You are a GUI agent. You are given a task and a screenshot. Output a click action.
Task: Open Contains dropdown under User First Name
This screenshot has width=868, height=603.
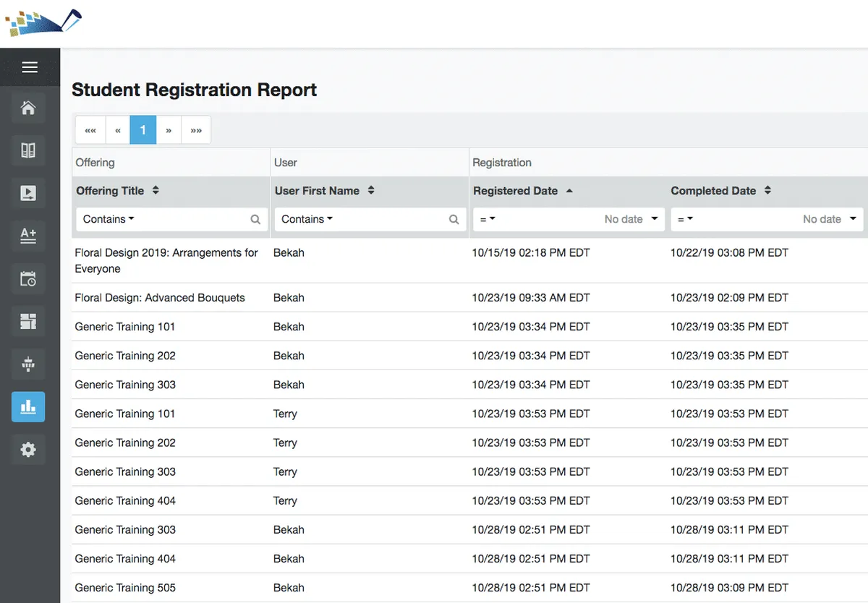click(x=307, y=219)
